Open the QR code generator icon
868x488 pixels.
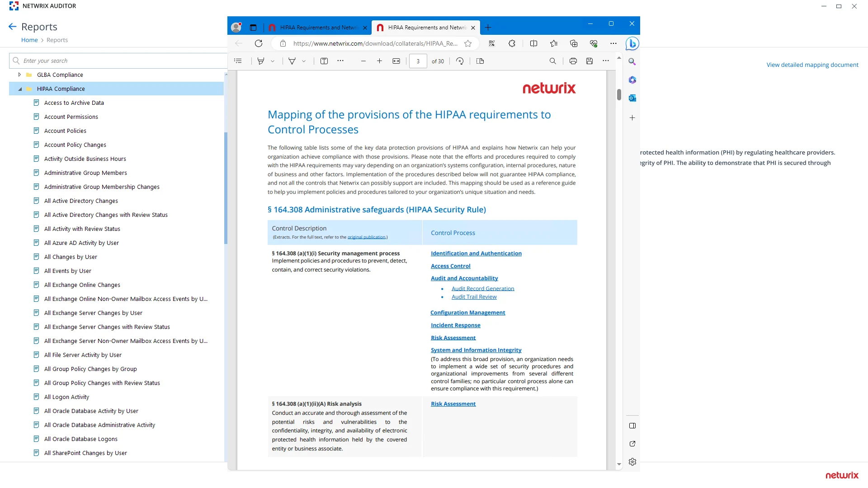click(492, 43)
